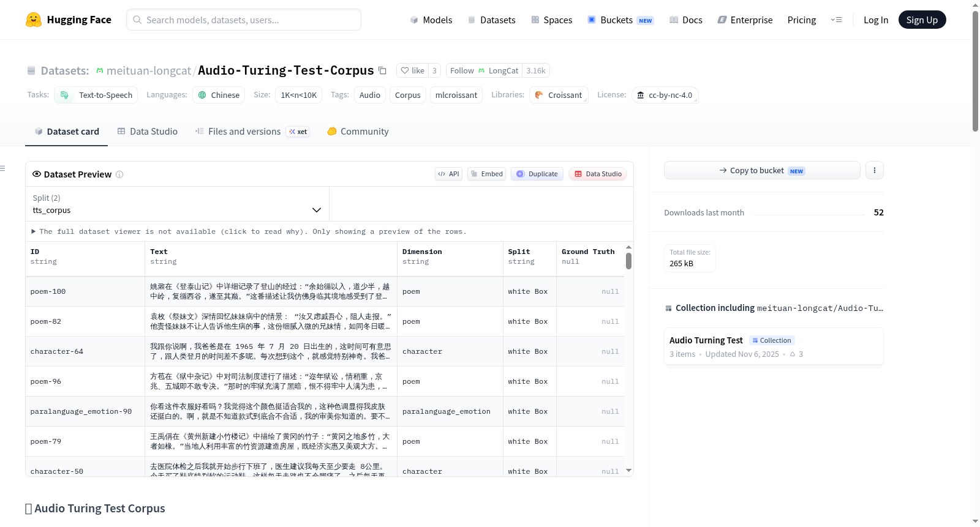Click the Hugging Face logo icon

tap(34, 20)
